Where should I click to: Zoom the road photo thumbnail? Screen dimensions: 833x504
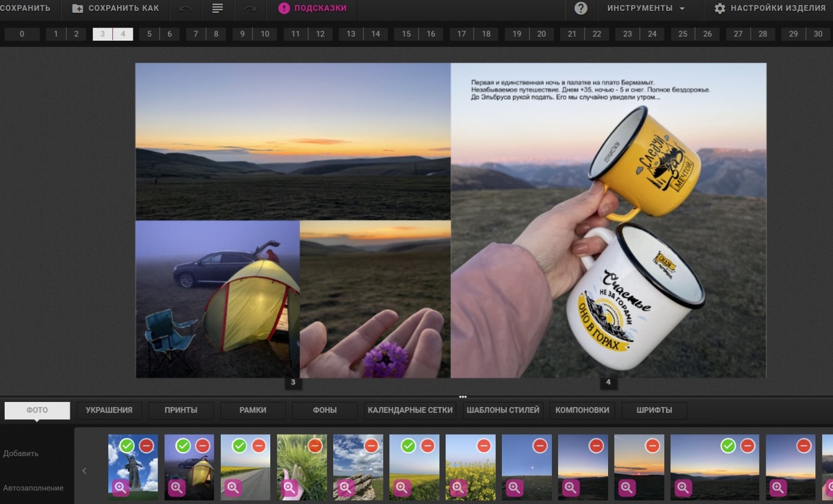233,488
